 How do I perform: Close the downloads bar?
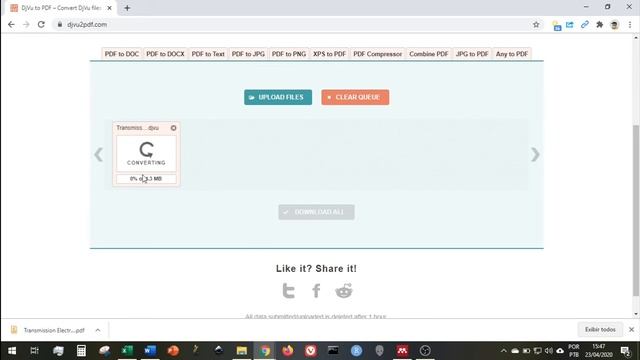pyautogui.click(x=631, y=329)
